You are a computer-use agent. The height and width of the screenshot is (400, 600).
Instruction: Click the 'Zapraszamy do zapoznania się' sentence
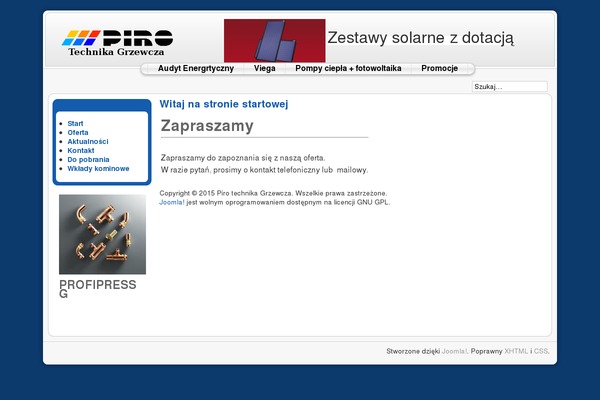[x=243, y=158]
